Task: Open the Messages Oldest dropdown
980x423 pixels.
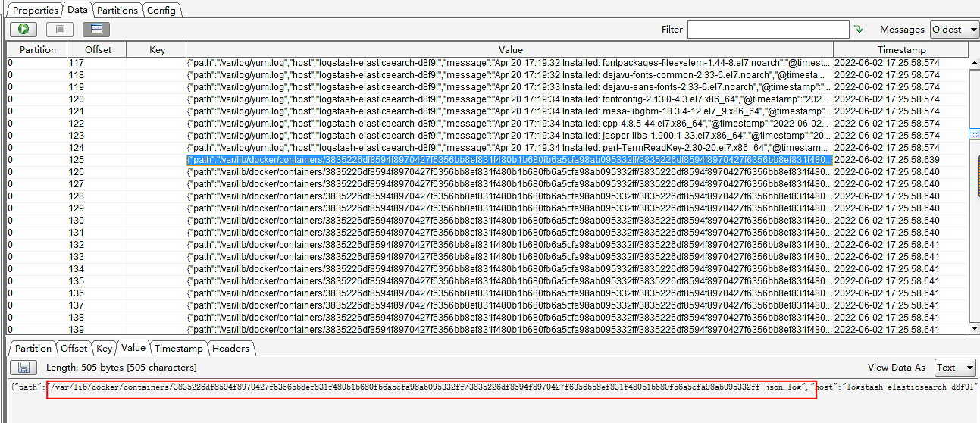Action: 953,30
